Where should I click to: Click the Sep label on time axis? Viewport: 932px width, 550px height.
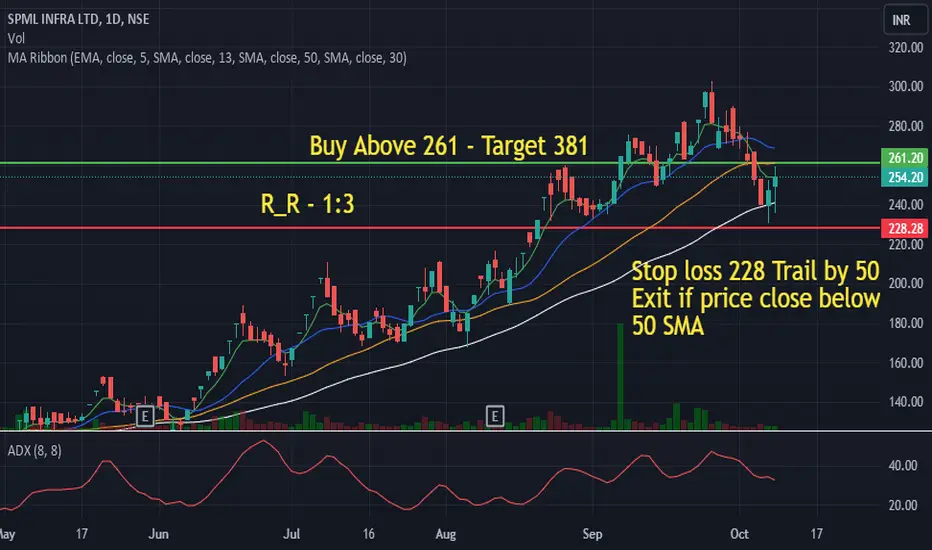pyautogui.click(x=592, y=534)
